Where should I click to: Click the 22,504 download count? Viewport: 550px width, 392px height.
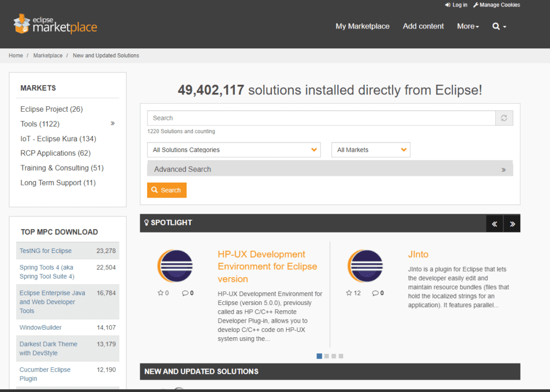tap(106, 267)
